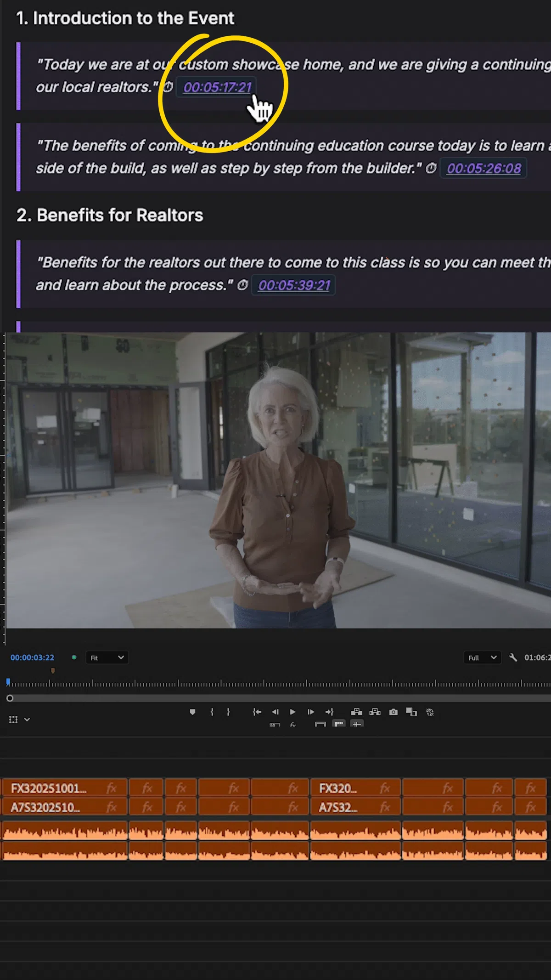This screenshot has height=980, width=551.
Task: Click fx badge on FX320251001... clip
Action: pos(111,788)
